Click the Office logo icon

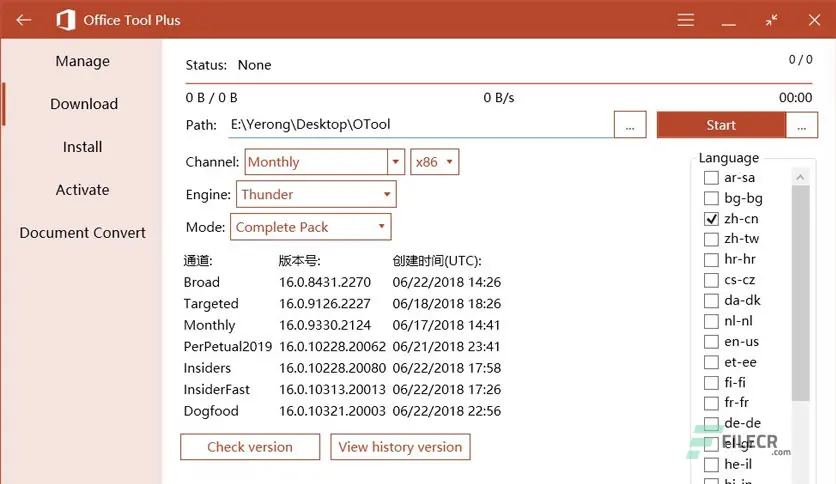click(66, 20)
